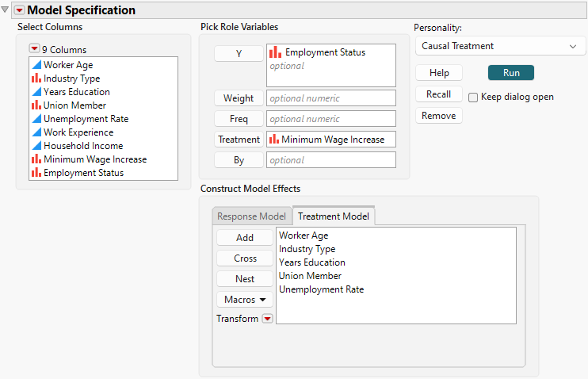Click the Industry Type nominal column icon
The height and width of the screenshot is (379, 588).
(x=36, y=78)
